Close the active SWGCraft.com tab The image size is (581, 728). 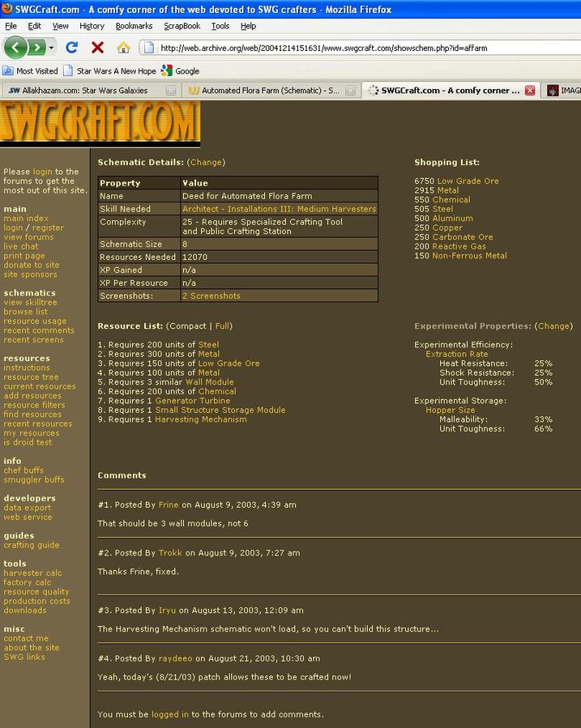[530, 91]
